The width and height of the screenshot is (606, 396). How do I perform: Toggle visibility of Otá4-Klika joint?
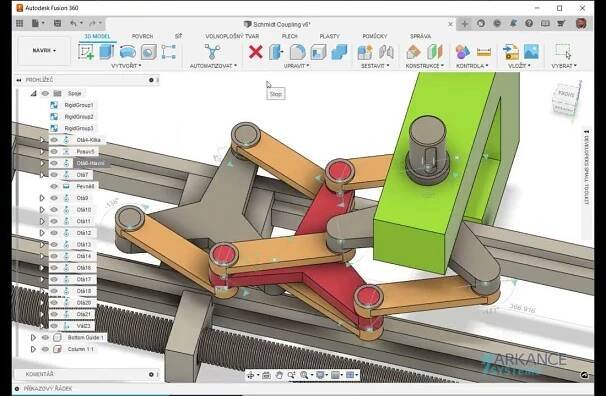tap(54, 140)
